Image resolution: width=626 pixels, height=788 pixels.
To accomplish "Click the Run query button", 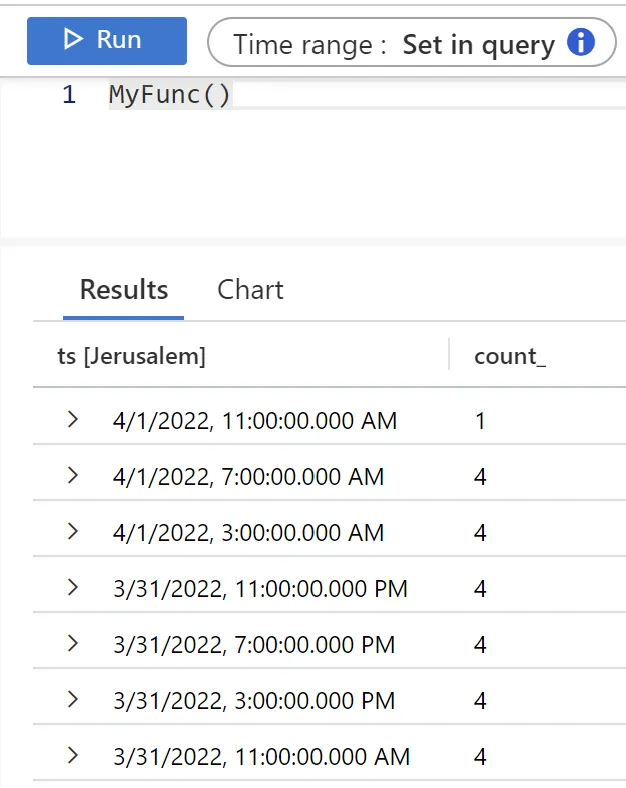I will (x=106, y=40).
